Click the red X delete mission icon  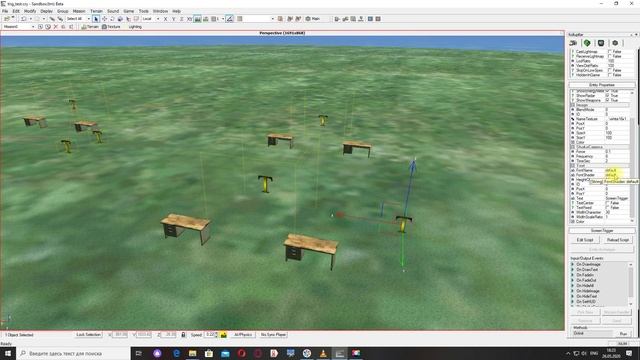tap(56, 27)
